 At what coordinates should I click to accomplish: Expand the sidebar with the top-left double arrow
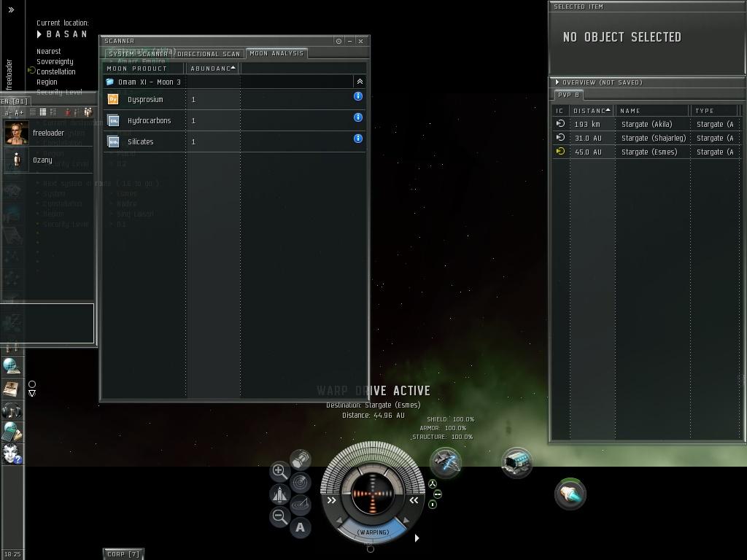(11, 9)
